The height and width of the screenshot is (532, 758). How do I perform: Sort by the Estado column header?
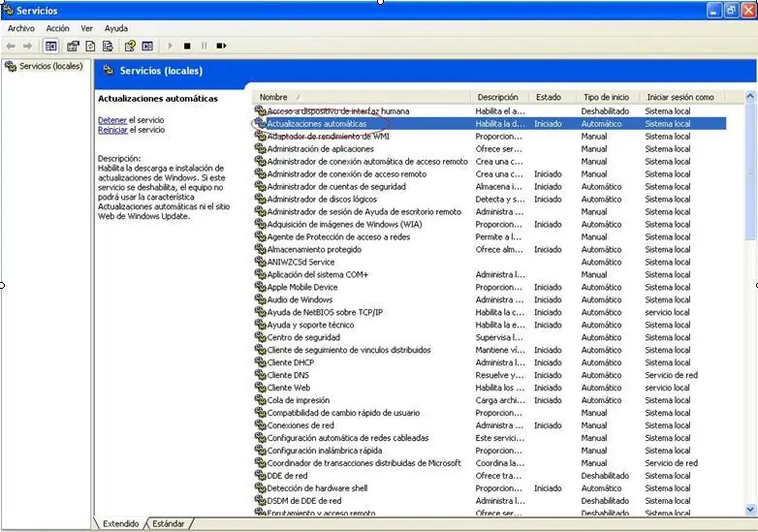pos(553,97)
